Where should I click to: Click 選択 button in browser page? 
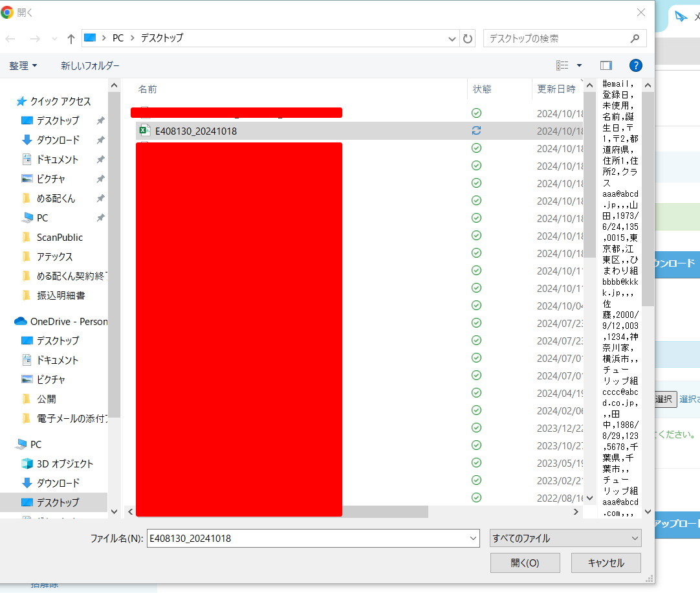click(664, 399)
